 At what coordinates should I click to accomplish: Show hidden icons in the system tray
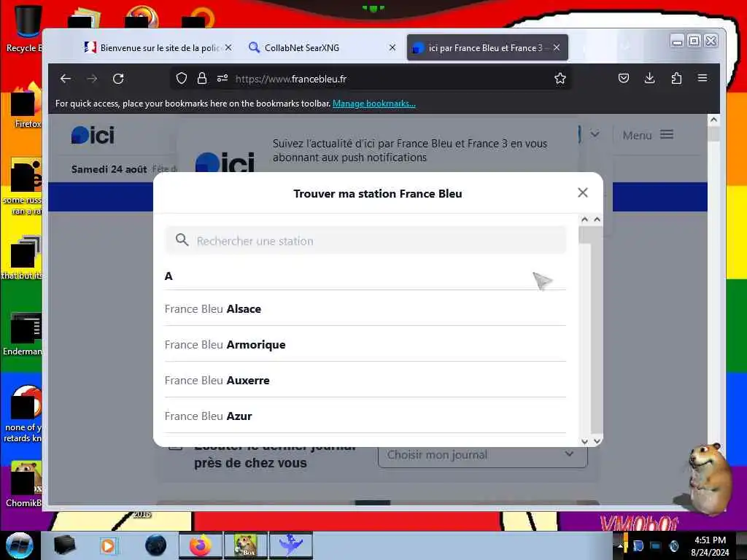pyautogui.click(x=620, y=545)
